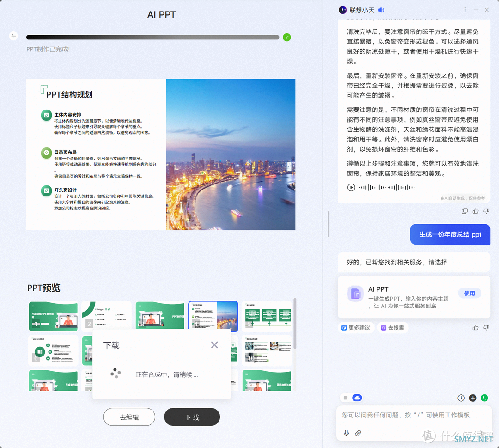The width and height of the screenshot is (499, 448).
Task: Select slide 2 目录 thumbnail
Action: point(107,315)
